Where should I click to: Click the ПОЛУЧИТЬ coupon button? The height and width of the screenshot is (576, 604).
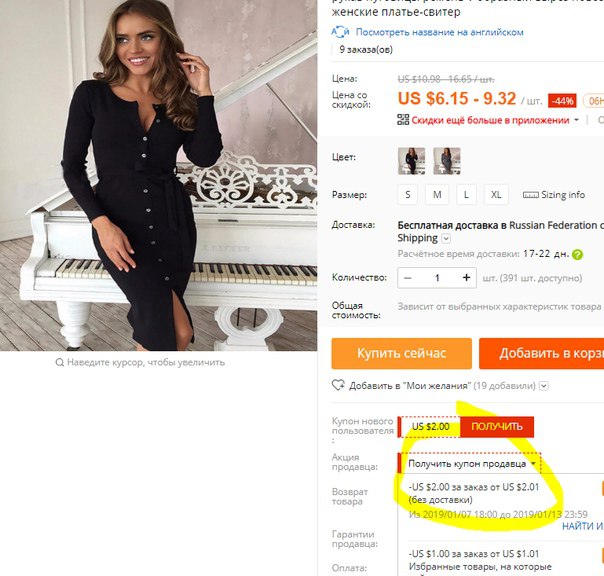pos(497,427)
